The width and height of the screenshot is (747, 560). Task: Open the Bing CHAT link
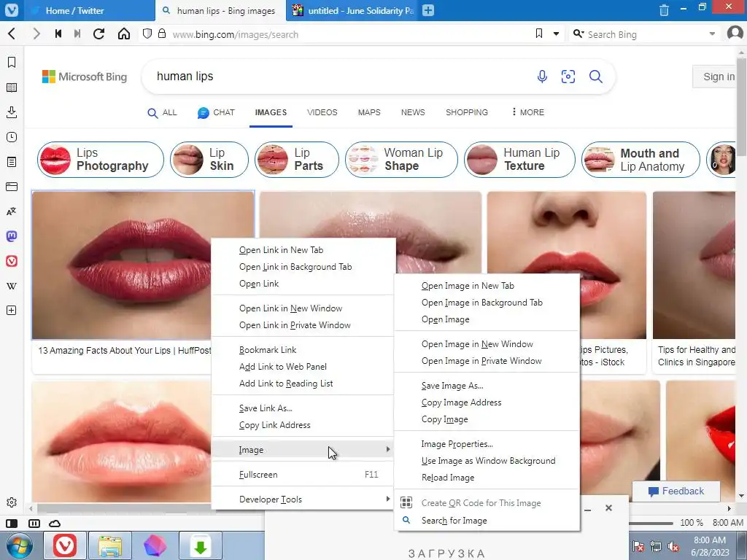[x=216, y=112]
